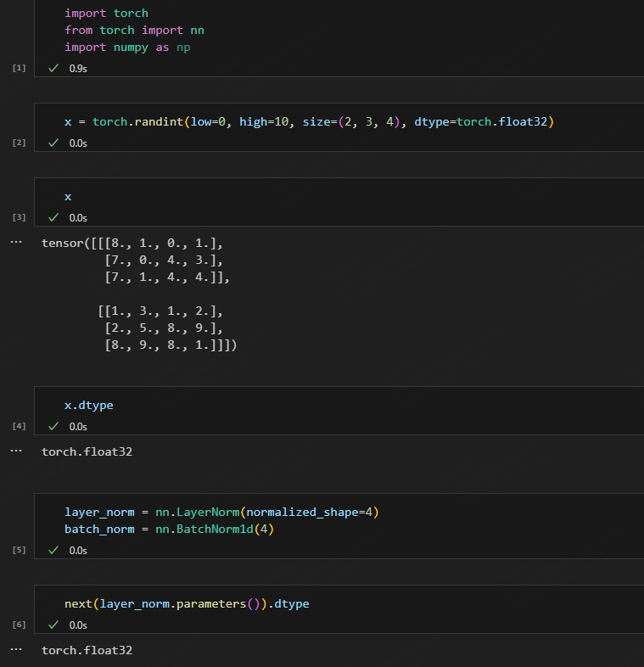This screenshot has height=667, width=644.
Task: Click execution count label [3]
Action: coord(20,218)
